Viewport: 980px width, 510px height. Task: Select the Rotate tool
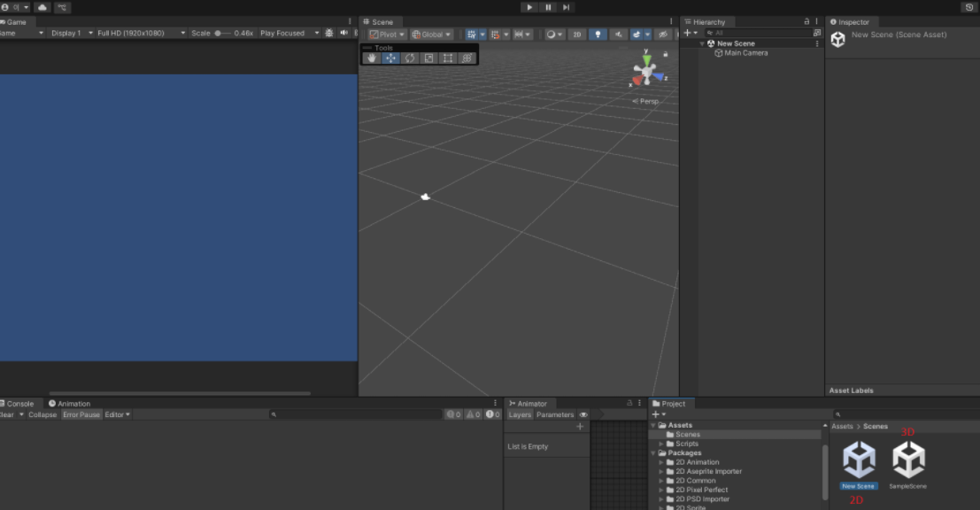point(410,58)
